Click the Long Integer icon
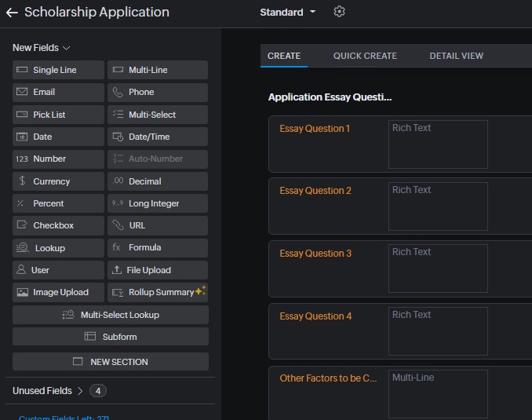The image size is (532, 420). [118, 203]
